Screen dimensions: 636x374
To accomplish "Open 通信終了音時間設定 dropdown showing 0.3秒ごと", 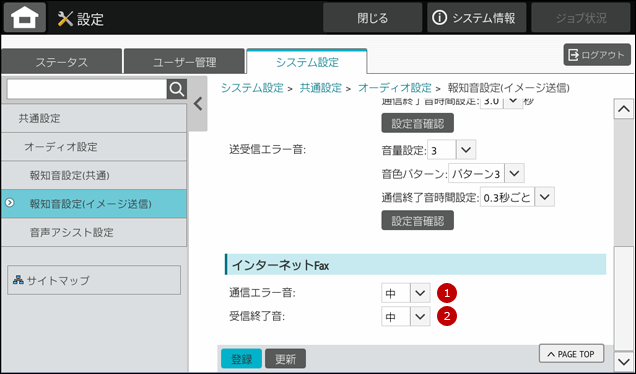I will click(x=517, y=197).
